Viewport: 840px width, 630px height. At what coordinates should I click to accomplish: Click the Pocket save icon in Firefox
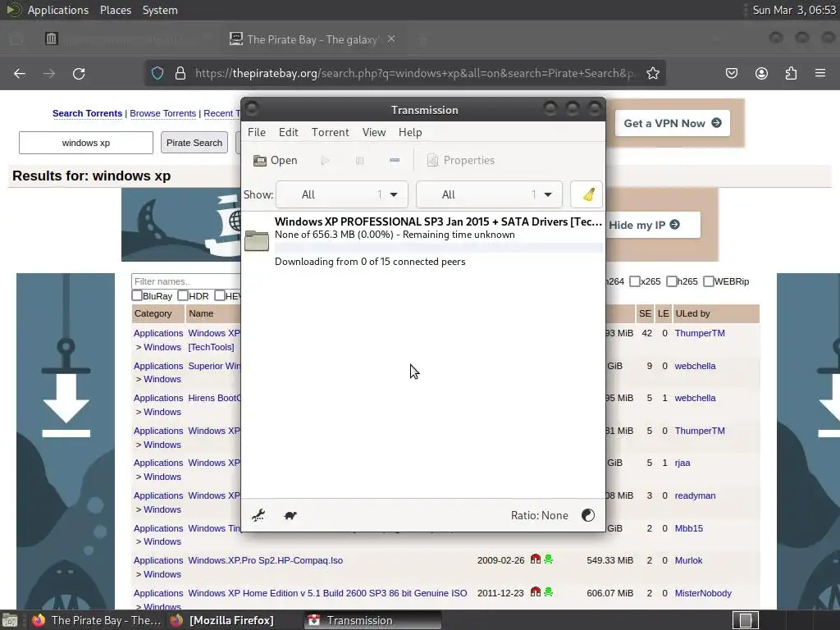pos(732,73)
